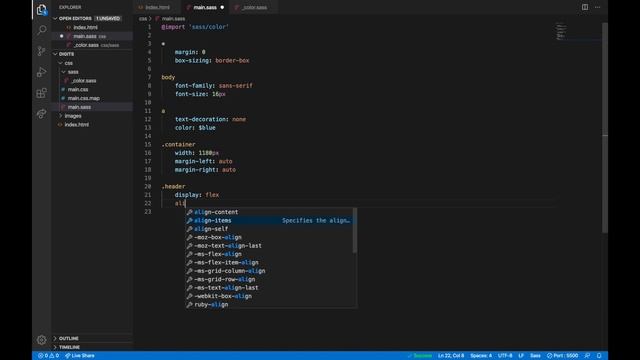
Task: Change encoding UTF-8 in status bar
Action: point(505,356)
